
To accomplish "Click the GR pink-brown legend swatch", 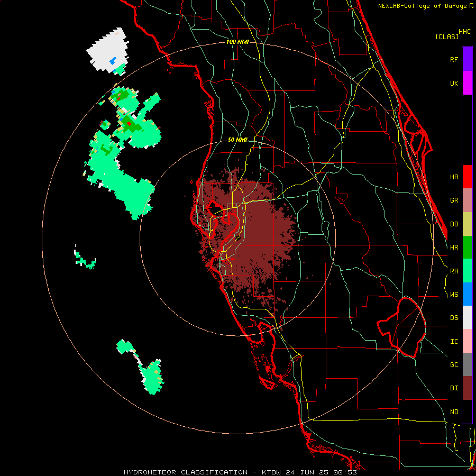I will tap(467, 200).
